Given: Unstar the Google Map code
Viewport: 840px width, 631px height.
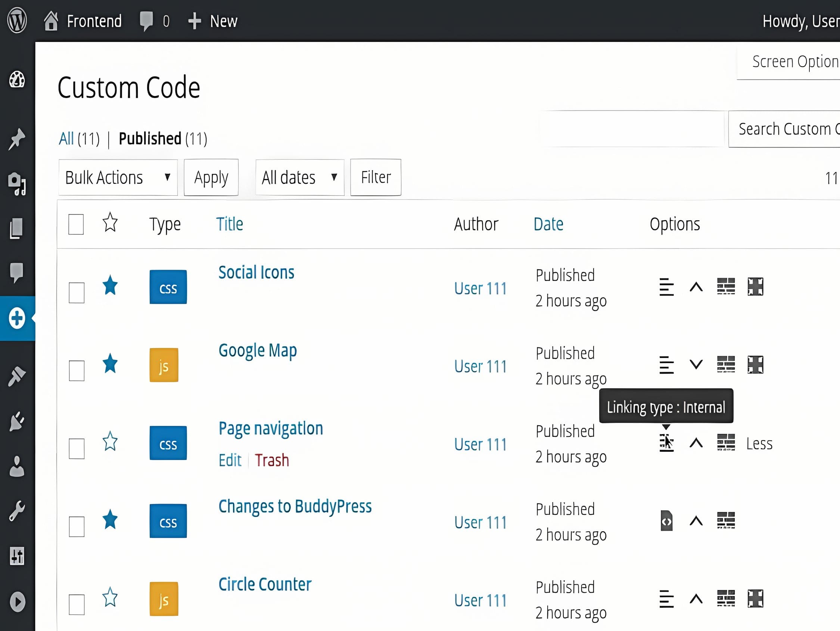Looking at the screenshot, I should pyautogui.click(x=110, y=363).
